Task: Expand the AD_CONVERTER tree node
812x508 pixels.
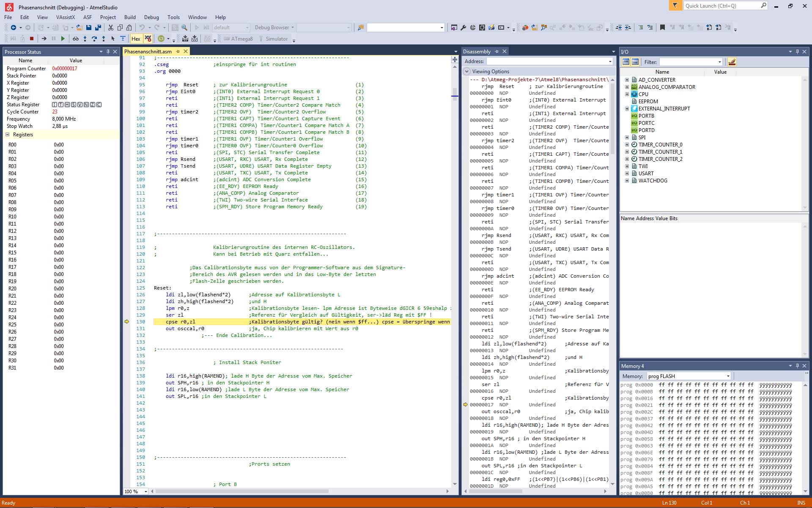Action: pos(627,80)
